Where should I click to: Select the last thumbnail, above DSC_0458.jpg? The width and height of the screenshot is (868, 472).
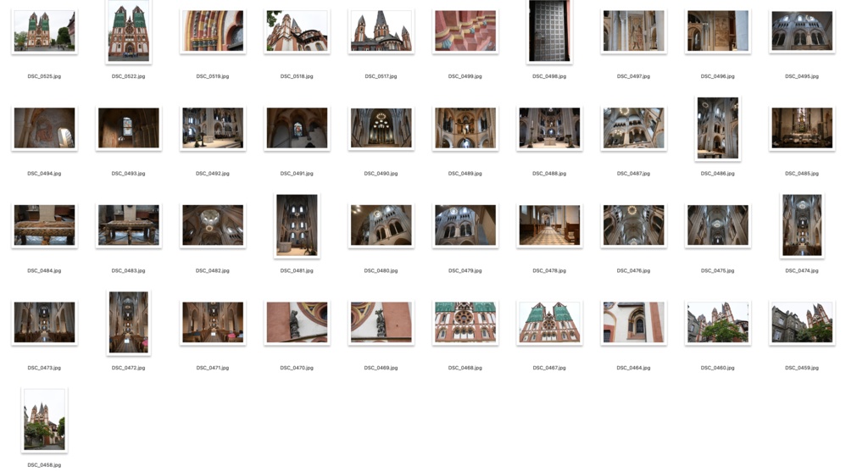44,419
